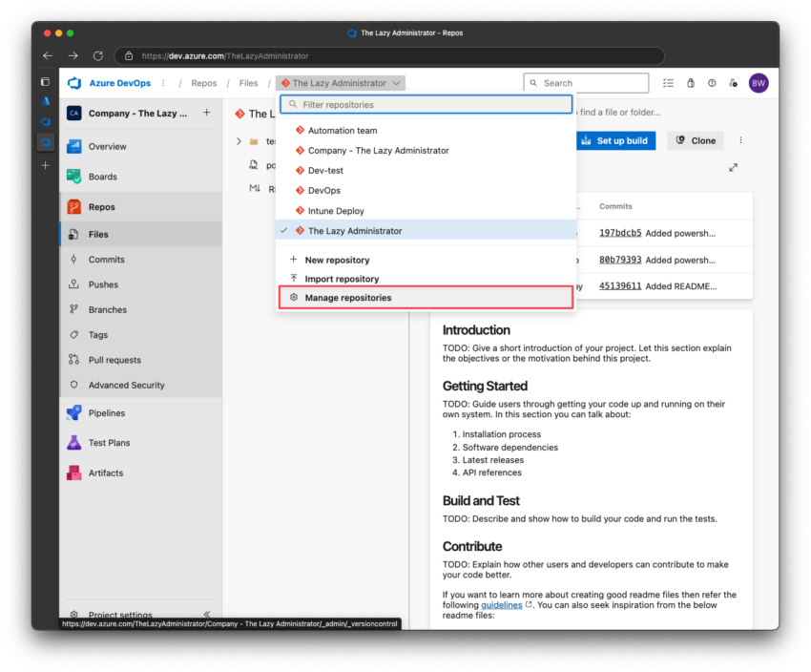Click the Advanced Security shield icon
The width and height of the screenshot is (811, 672).
click(74, 385)
